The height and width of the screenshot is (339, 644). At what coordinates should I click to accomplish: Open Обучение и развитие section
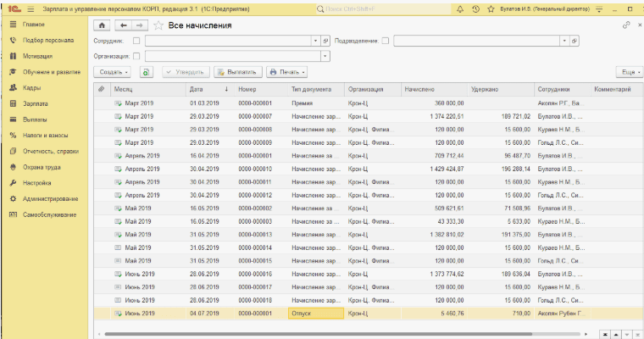coord(44,72)
